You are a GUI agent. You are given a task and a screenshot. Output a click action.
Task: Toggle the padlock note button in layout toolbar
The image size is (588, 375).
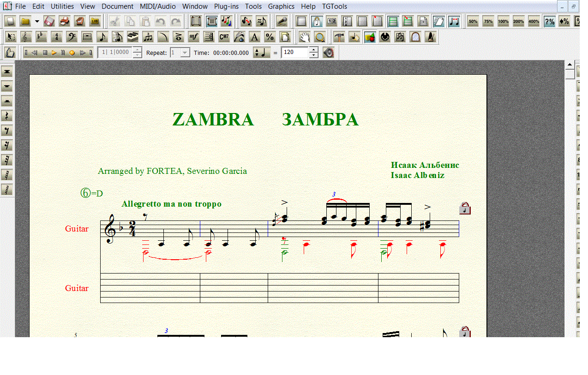coord(317,21)
